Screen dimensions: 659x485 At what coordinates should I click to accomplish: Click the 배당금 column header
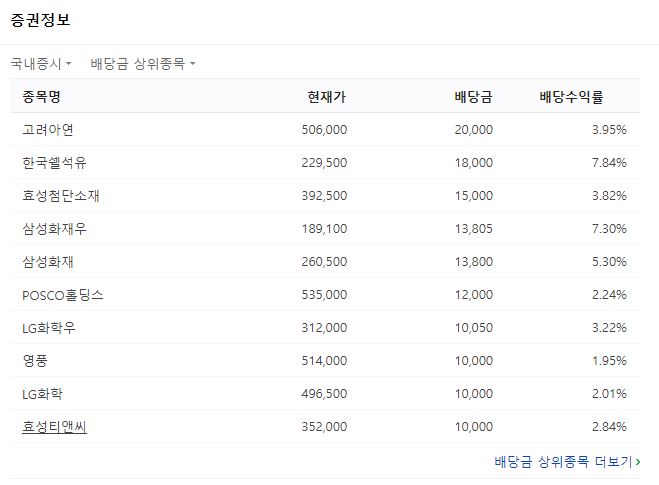coord(473,97)
